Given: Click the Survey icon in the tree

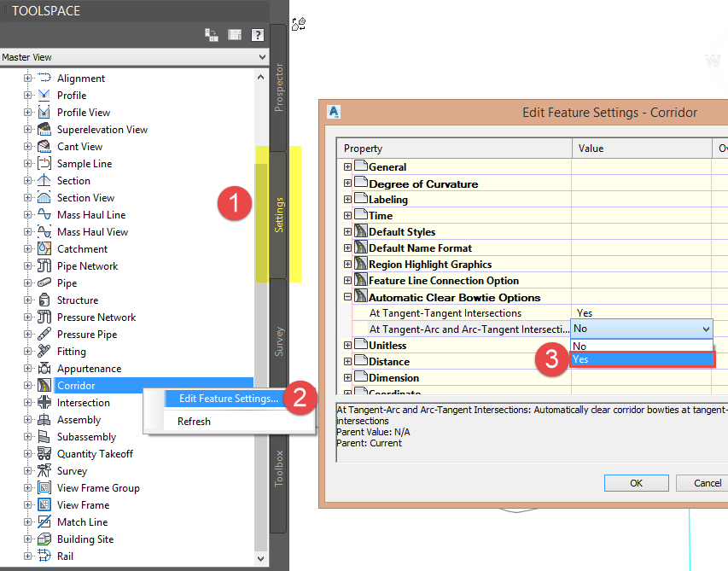Looking at the screenshot, I should point(44,471).
